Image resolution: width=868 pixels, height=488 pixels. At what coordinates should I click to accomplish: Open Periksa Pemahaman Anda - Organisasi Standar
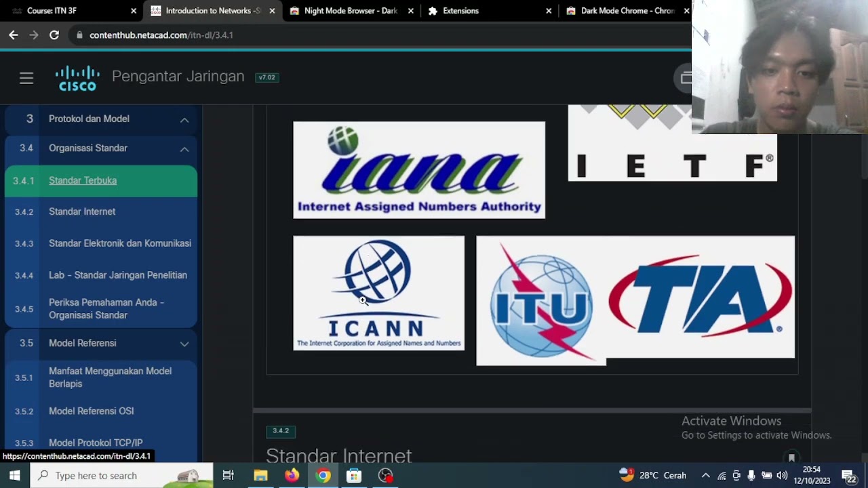[x=101, y=309]
